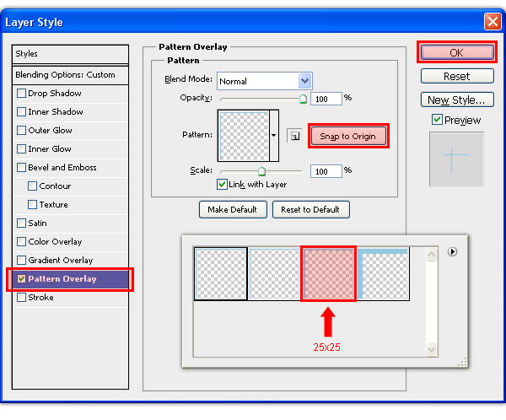Image resolution: width=506 pixels, height=420 pixels.
Task: Click the Reset button
Action: (x=457, y=76)
